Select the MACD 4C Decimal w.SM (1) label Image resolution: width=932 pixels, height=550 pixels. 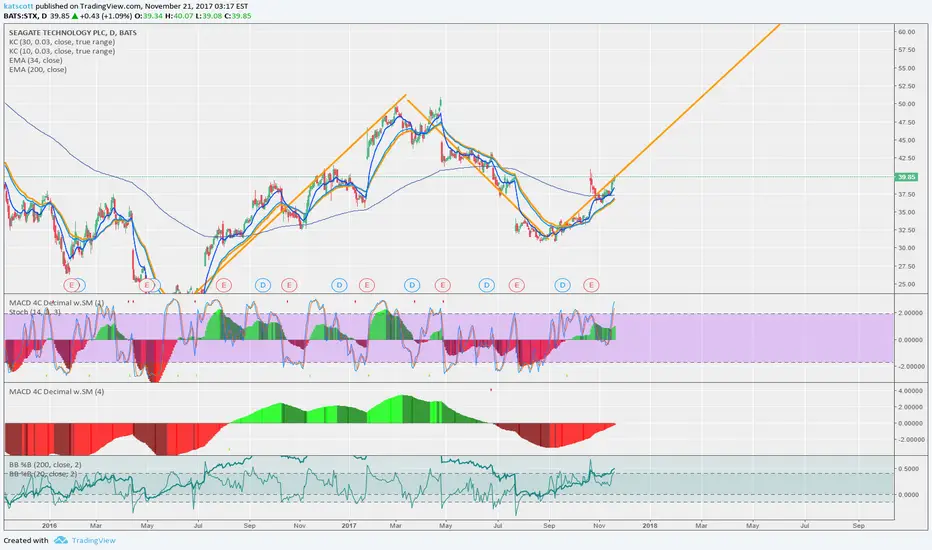(56, 303)
